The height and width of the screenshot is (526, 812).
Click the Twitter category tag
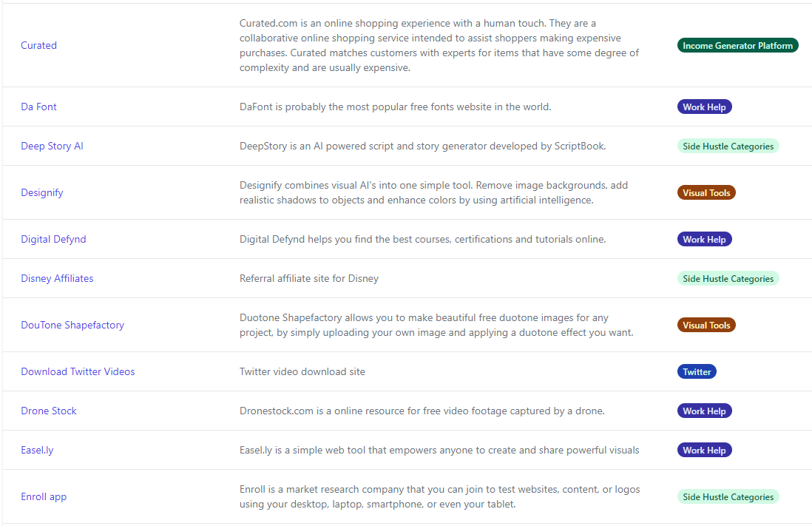coord(697,372)
